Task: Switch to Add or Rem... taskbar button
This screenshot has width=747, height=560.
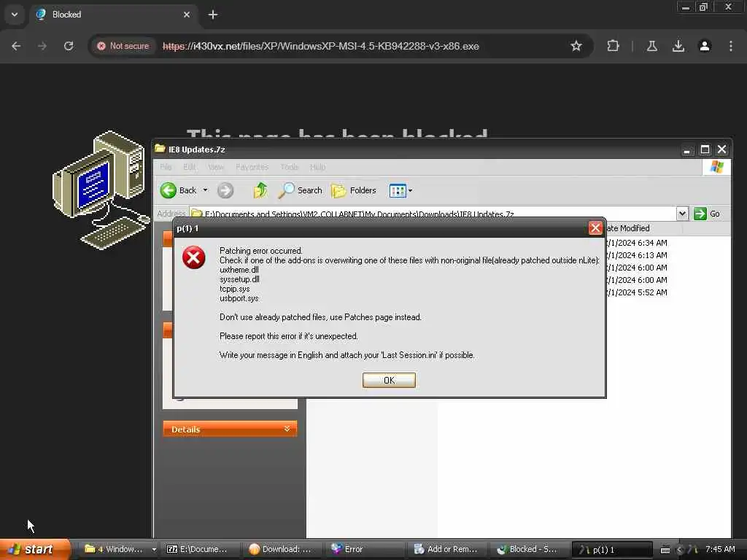Action: click(448, 549)
